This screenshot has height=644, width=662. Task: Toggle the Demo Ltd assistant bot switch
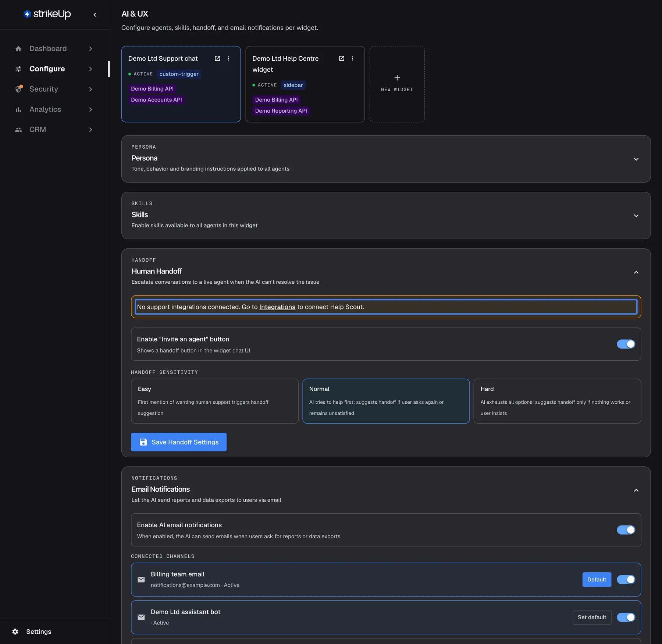[626, 617]
